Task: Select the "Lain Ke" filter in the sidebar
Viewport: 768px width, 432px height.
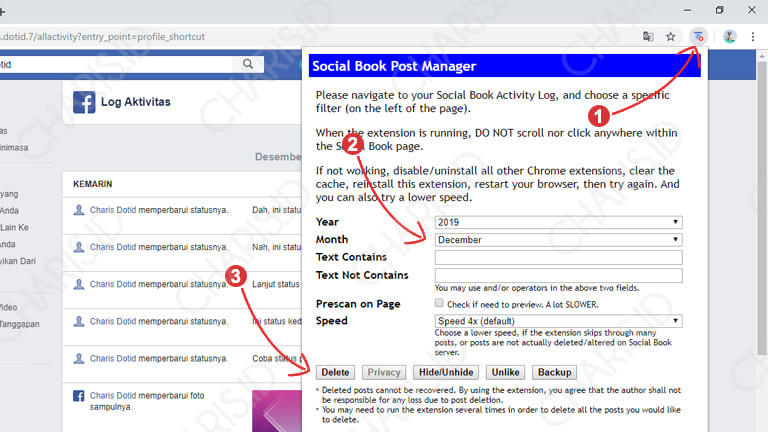Action: point(14,228)
